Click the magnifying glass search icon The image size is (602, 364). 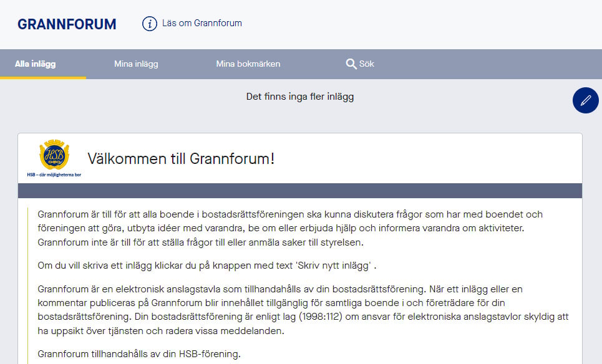pos(351,64)
